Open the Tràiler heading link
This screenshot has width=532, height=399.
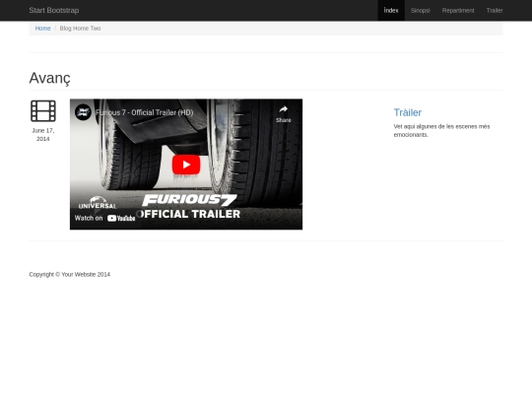408,112
